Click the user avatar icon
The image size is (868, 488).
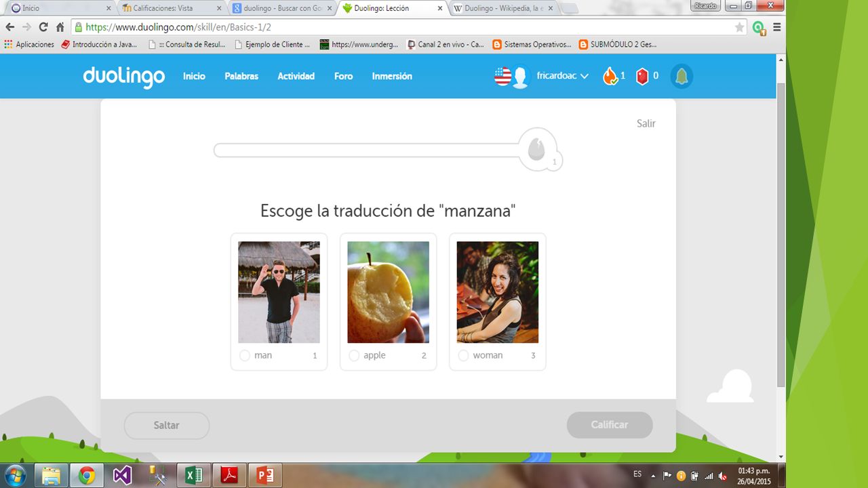point(520,77)
